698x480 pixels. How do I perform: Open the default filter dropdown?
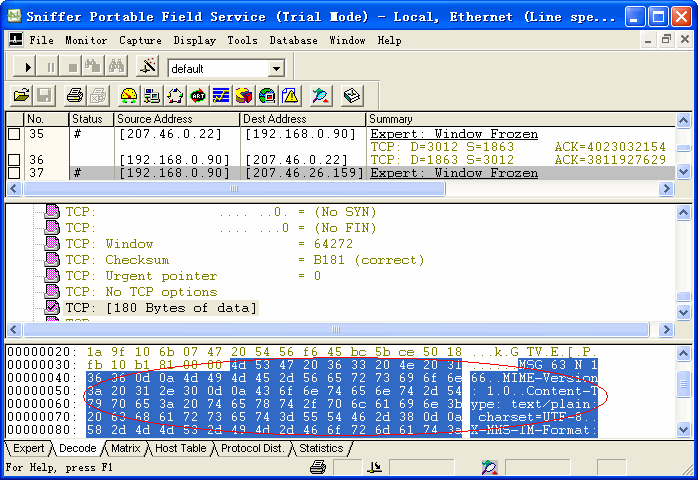pos(276,69)
